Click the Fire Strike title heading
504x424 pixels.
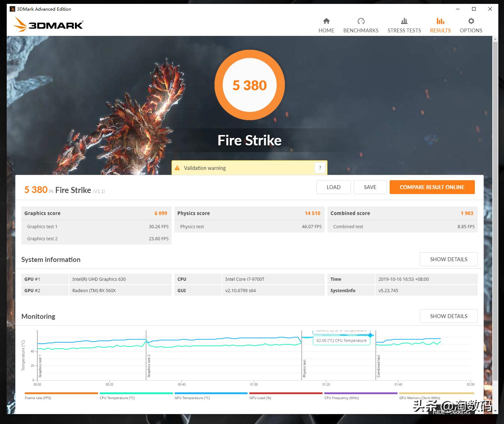pos(249,140)
